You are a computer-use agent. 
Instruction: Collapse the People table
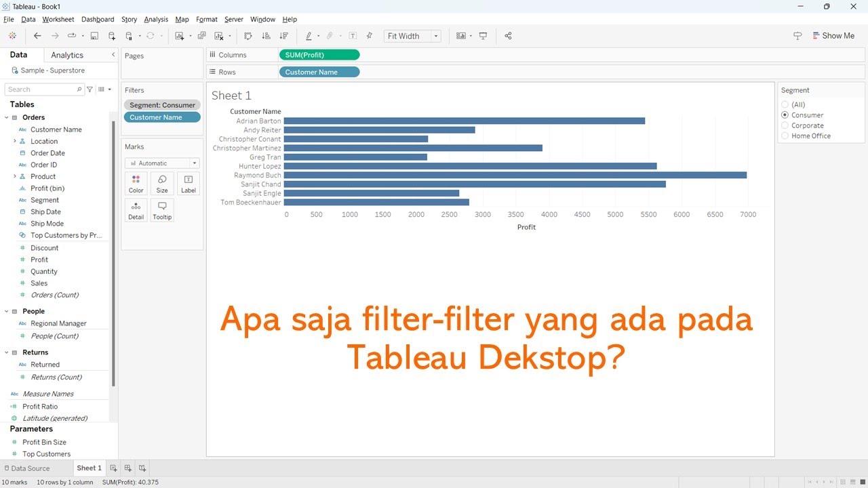7,311
